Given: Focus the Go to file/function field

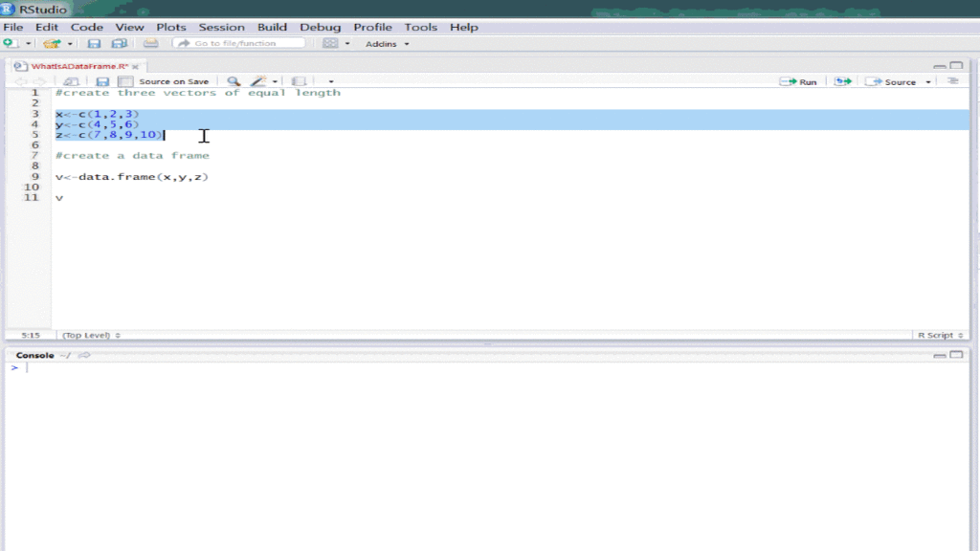Looking at the screenshot, I should (x=239, y=43).
